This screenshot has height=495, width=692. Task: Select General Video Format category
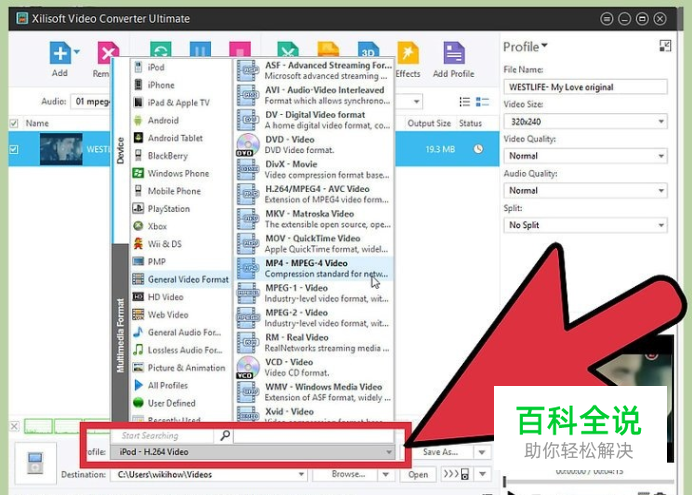pos(181,279)
